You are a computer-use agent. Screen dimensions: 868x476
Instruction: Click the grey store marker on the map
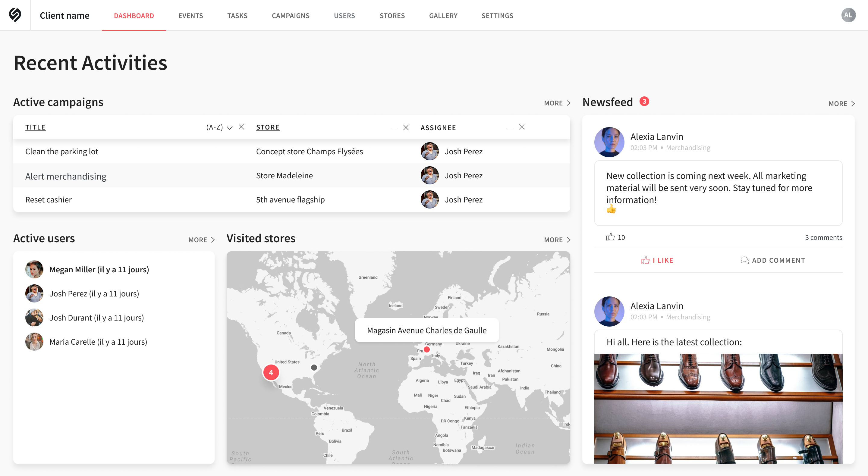point(314,368)
